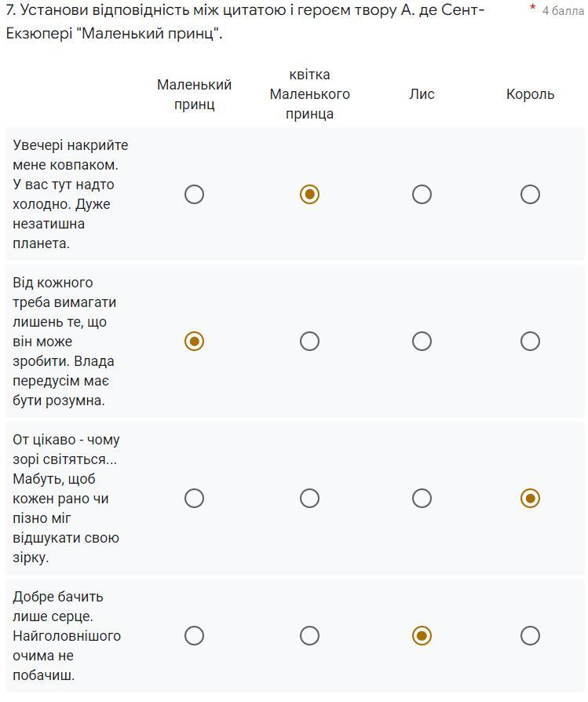The height and width of the screenshot is (702, 588).
Task: Mark Король for the бачить серце quote
Action: 530,636
